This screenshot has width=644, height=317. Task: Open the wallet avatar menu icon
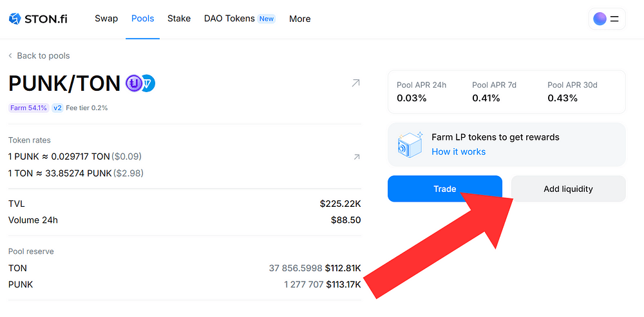coord(600,19)
